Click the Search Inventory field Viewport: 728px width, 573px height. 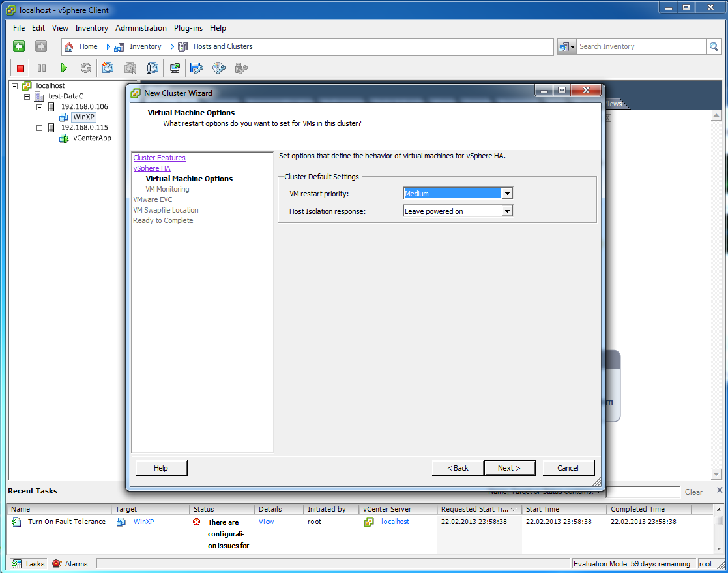(641, 46)
